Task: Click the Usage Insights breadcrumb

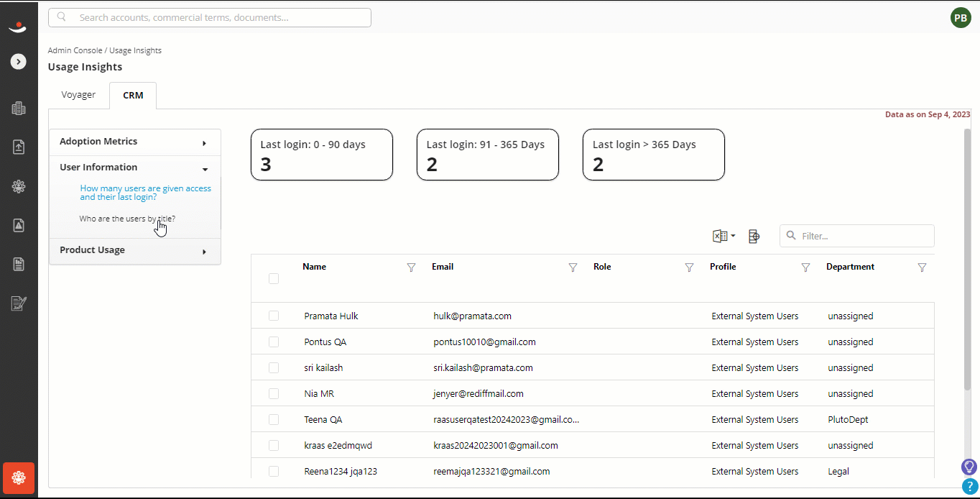Action: point(135,50)
